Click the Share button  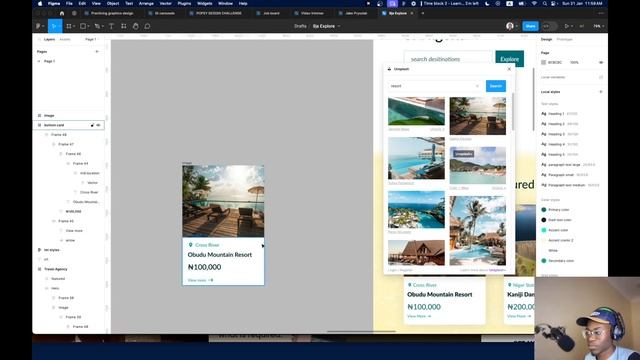click(530, 26)
